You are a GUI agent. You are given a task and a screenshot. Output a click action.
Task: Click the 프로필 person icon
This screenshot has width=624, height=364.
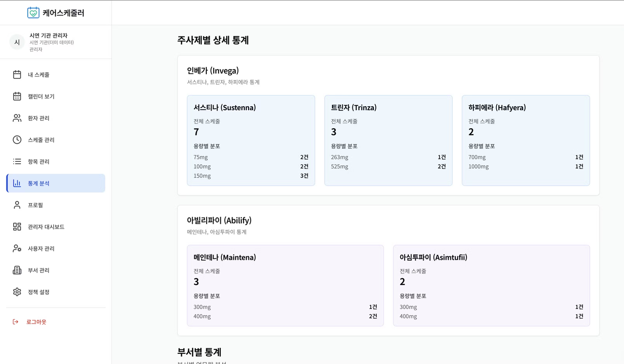(16, 205)
